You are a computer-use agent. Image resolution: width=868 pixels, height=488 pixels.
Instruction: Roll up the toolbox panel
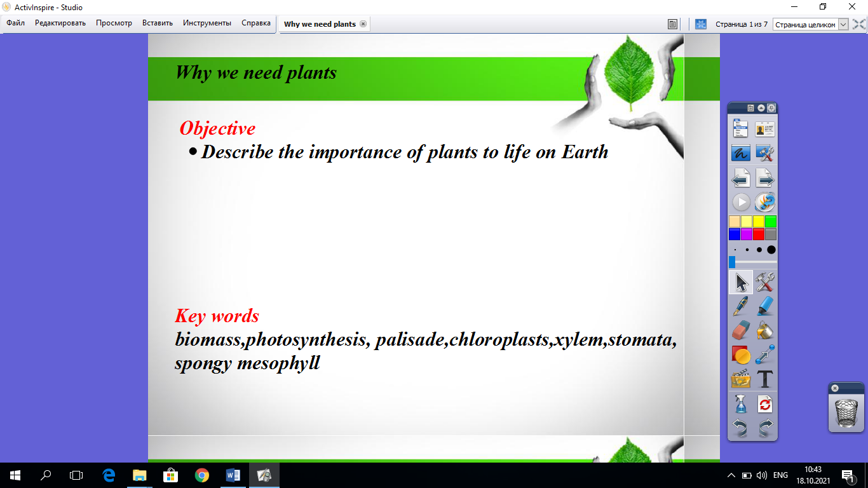click(x=761, y=108)
